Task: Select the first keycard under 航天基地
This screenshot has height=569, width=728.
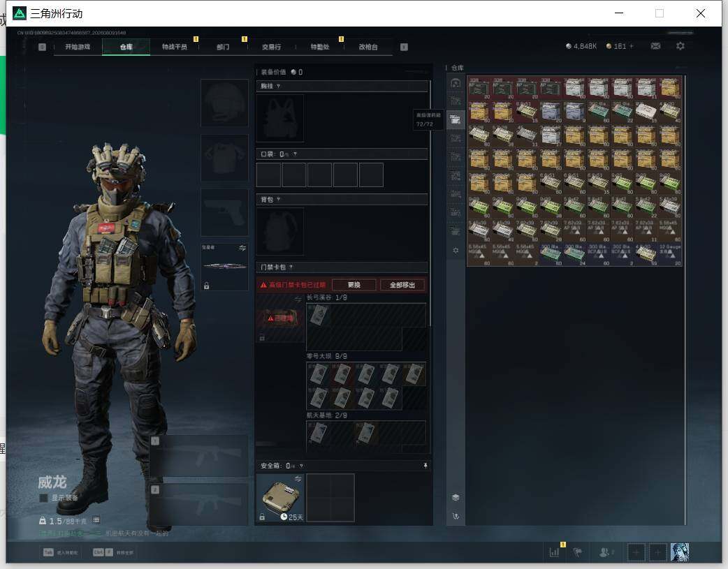Action: (319, 433)
